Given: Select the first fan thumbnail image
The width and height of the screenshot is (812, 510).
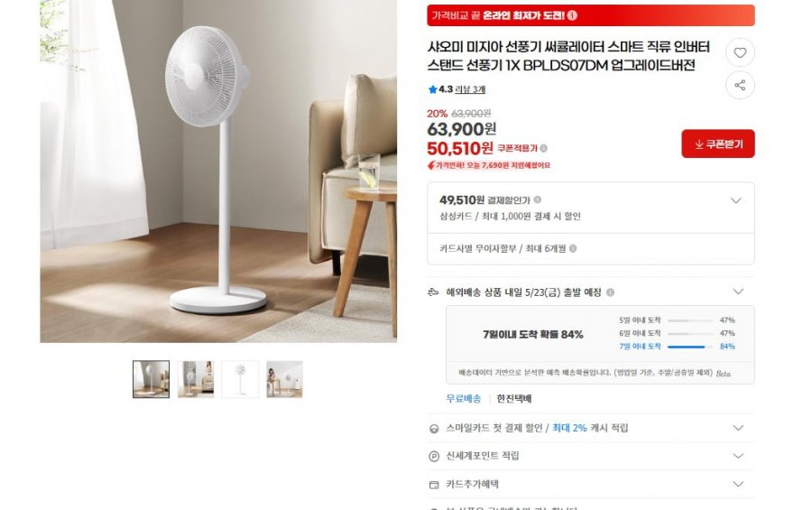Looking at the screenshot, I should tap(151, 379).
